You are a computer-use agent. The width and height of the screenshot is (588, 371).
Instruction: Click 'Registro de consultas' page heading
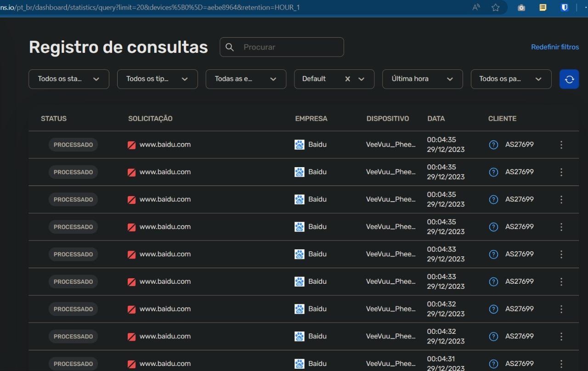point(119,47)
